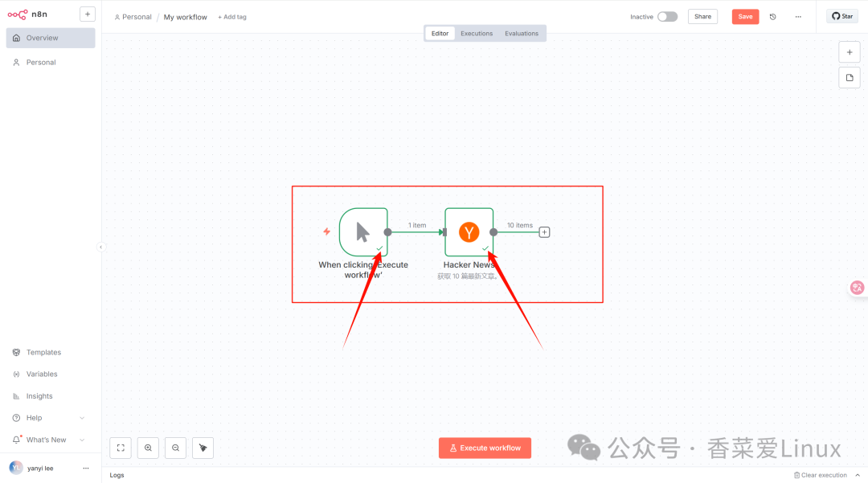The image size is (868, 483).
Task: Click the zoom out button
Action: [175, 448]
